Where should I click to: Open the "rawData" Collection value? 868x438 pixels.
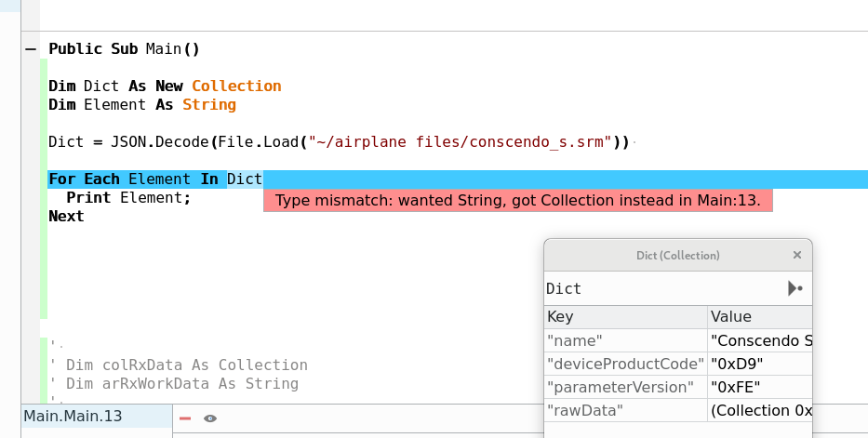pos(760,410)
